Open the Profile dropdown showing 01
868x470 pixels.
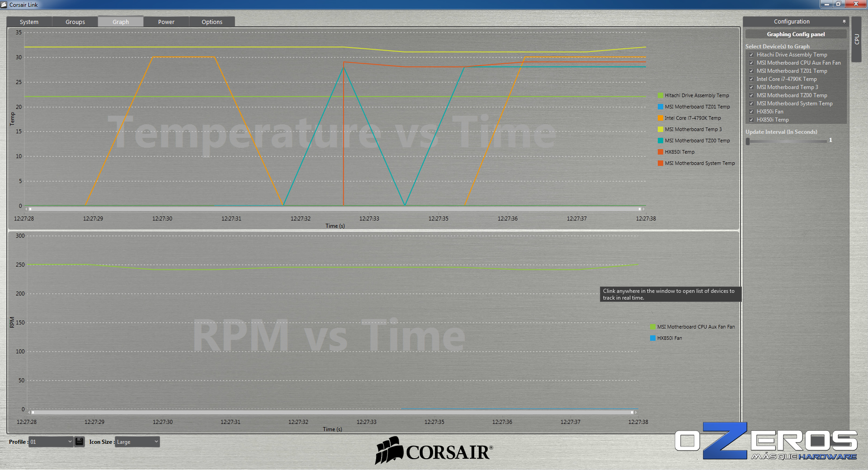tap(51, 442)
